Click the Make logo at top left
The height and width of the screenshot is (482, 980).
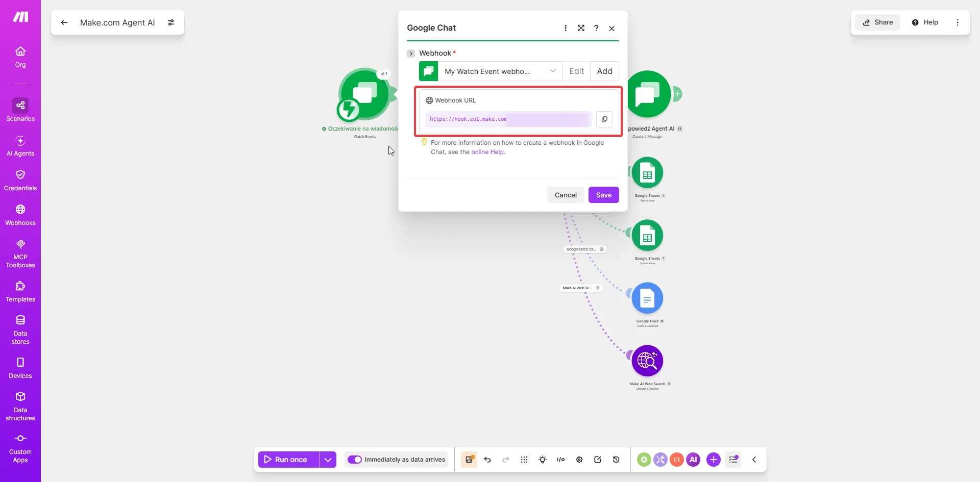tap(20, 17)
